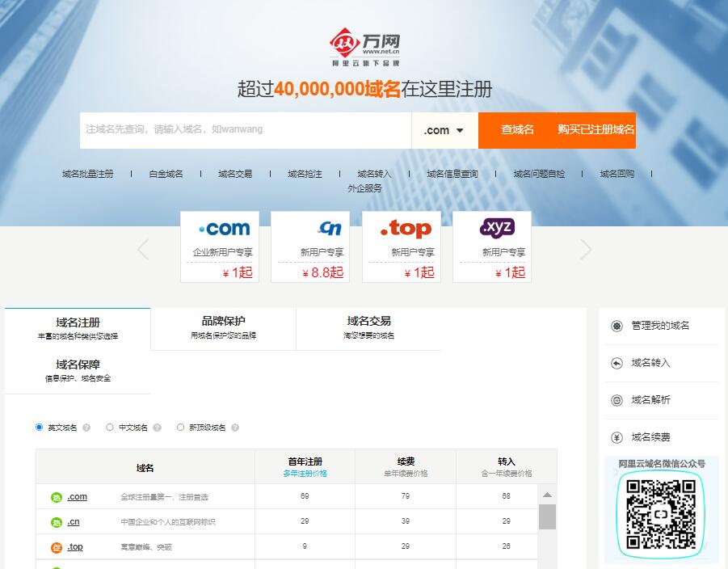Open the .com domain suffix dropdown
The height and width of the screenshot is (569, 728).
(444, 130)
